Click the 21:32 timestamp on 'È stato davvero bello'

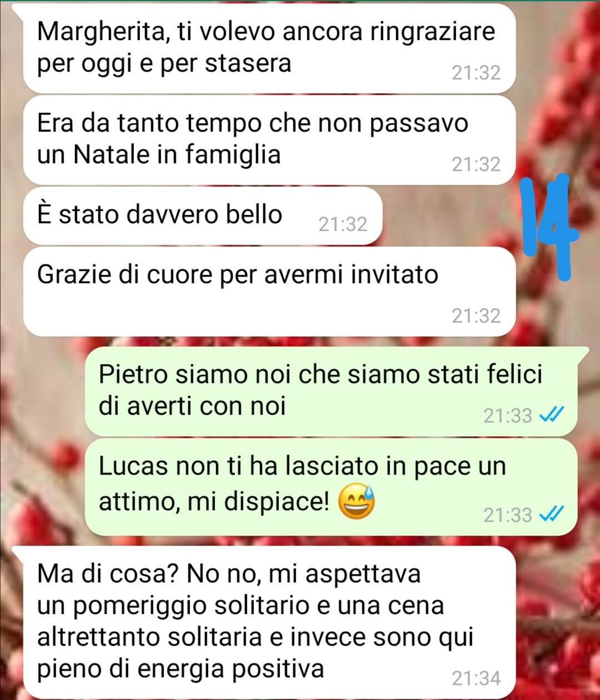[x=343, y=224]
